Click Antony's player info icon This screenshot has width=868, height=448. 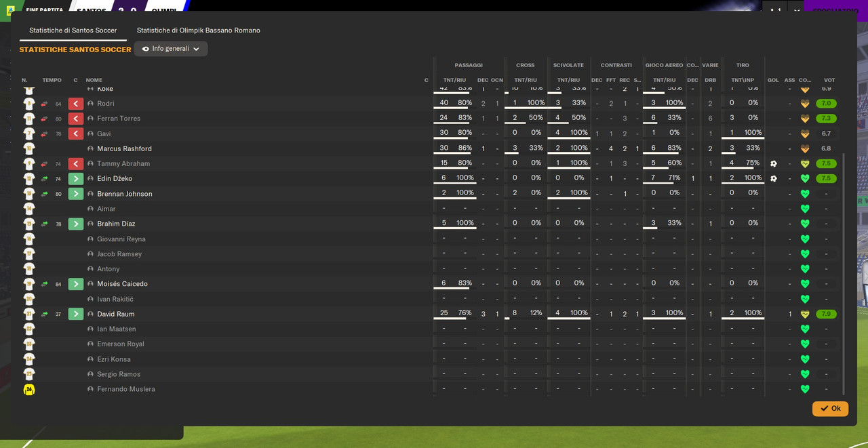pyautogui.click(x=90, y=269)
